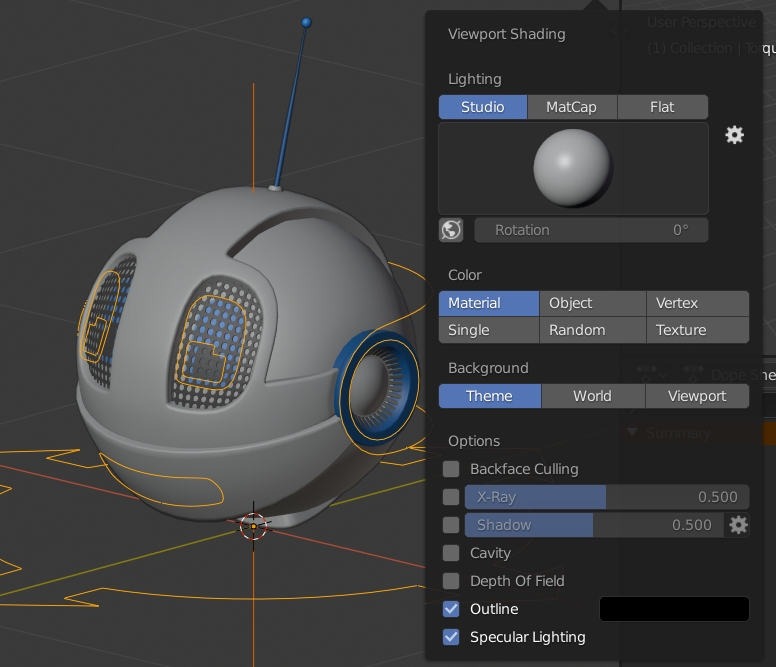Click the 3D cursor at scene origin
This screenshot has width=776, height=667.
tap(253, 526)
